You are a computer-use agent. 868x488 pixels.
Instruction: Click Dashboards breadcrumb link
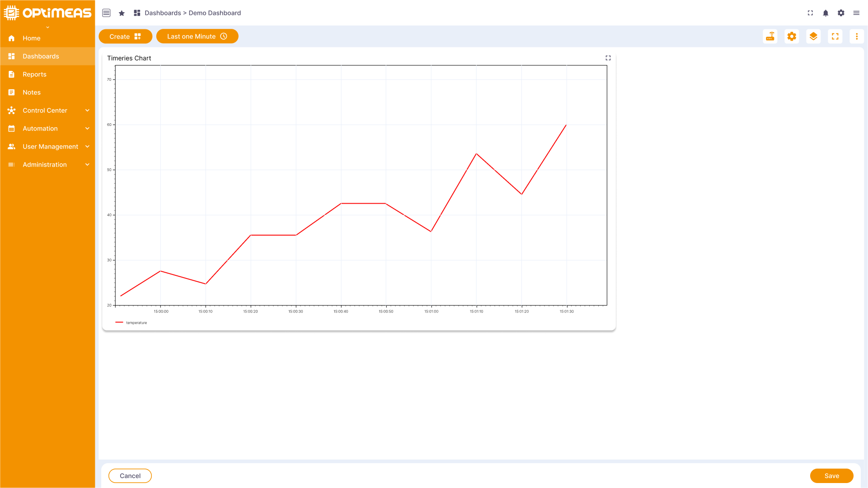pyautogui.click(x=163, y=13)
